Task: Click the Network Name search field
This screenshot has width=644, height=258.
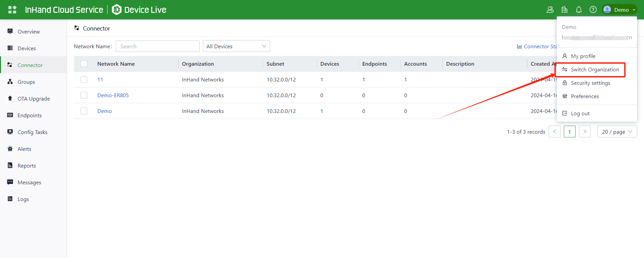Action: click(x=157, y=46)
